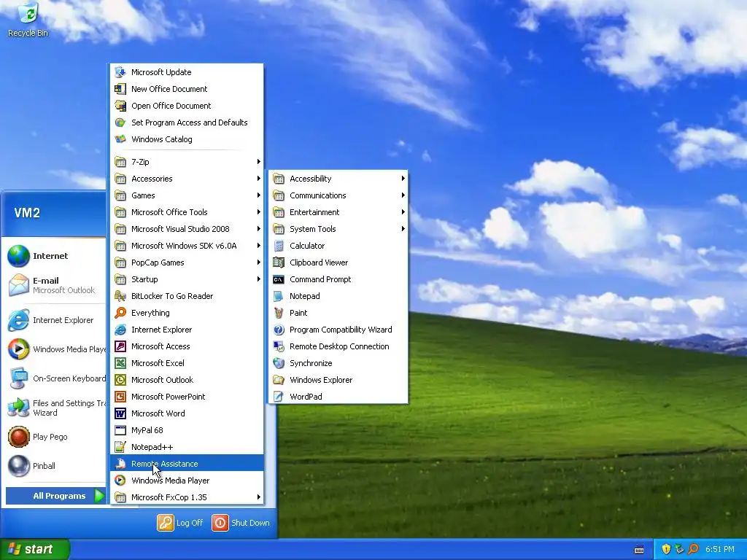Click the Everything search icon
Screen dimensions: 747x560
click(120, 313)
